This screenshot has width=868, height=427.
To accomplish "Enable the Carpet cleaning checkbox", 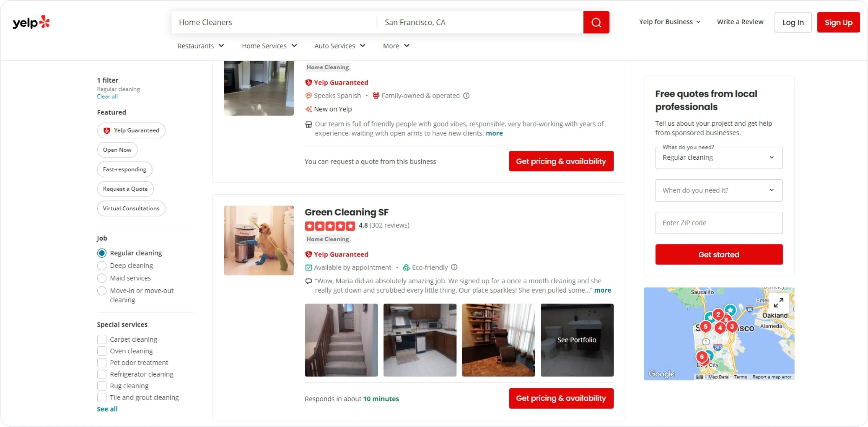I will pyautogui.click(x=102, y=340).
